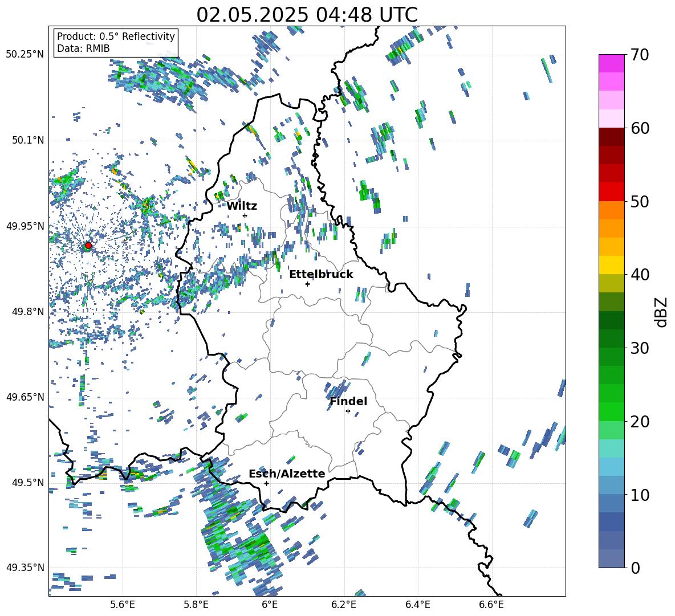Click the 6.4°E longitude label

click(x=417, y=605)
